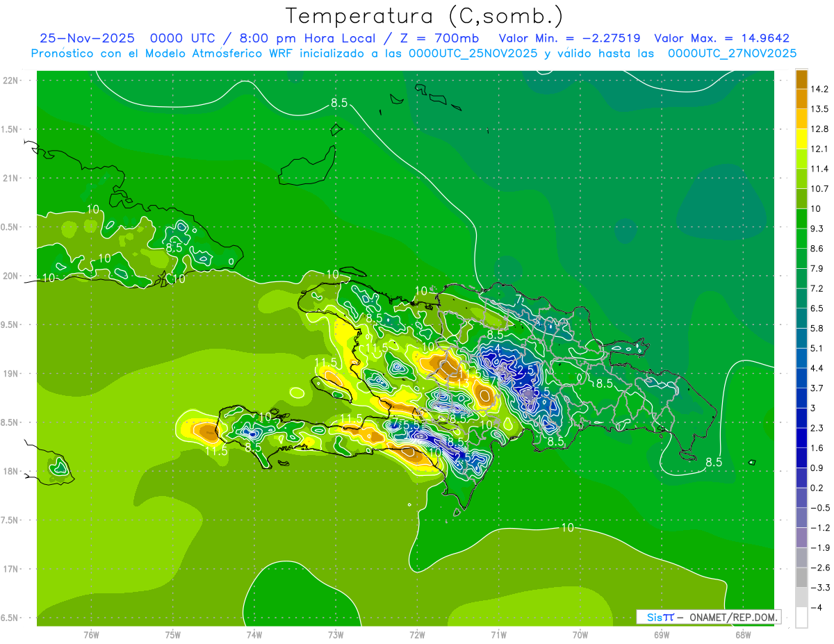Click the '14.2' legend value

coord(820,89)
